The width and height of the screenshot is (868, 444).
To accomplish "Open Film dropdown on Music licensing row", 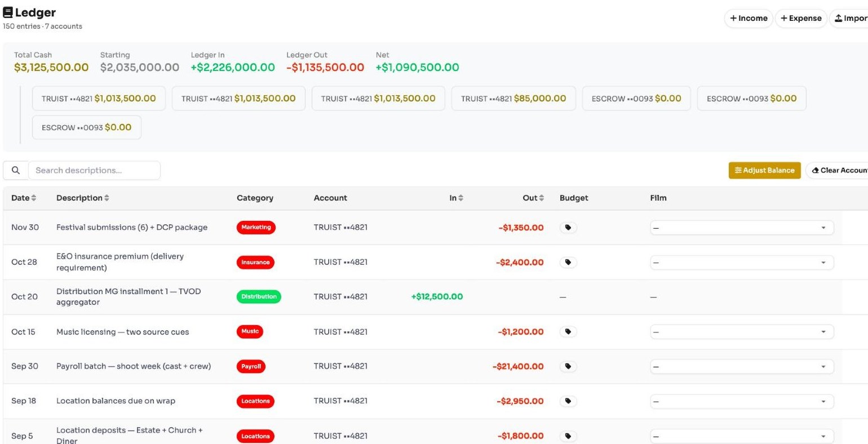I will pos(742,332).
